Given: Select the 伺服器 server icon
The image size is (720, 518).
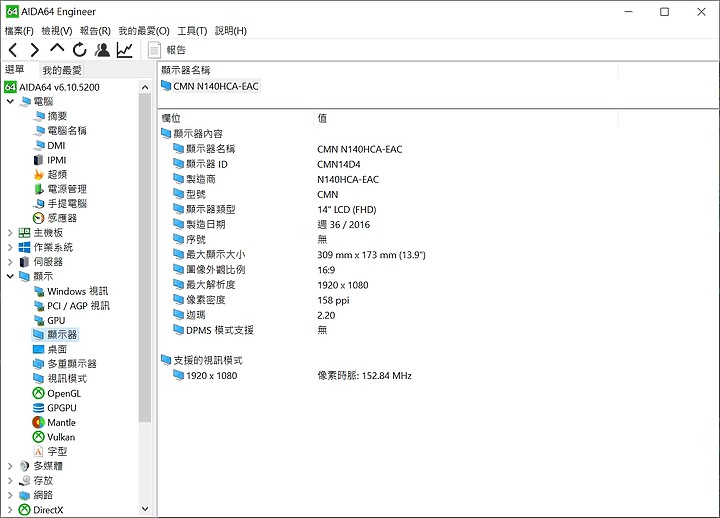Looking at the screenshot, I should [24, 262].
